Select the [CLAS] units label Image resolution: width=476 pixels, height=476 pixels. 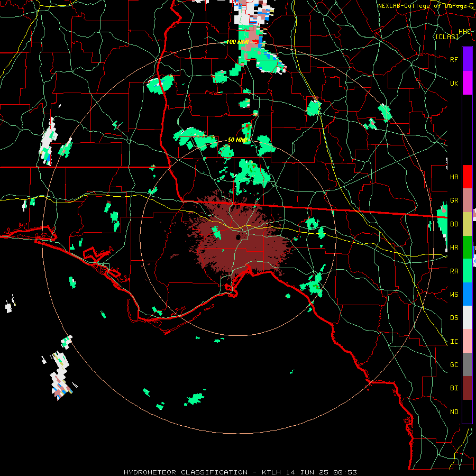pos(447,36)
